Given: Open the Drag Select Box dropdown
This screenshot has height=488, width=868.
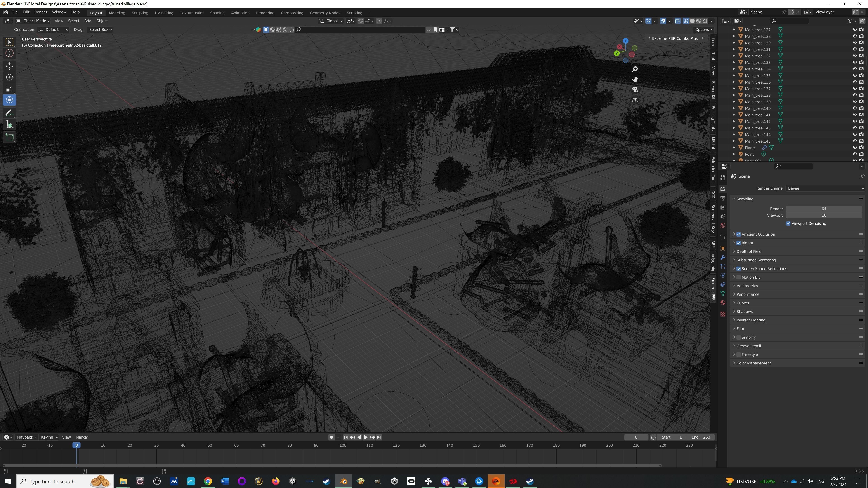Looking at the screenshot, I should [x=100, y=30].
